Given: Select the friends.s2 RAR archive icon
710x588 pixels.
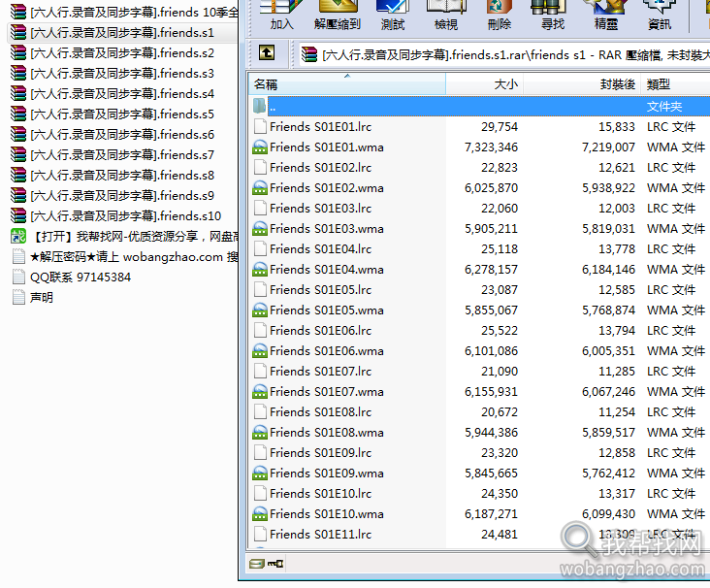Looking at the screenshot, I should pos(18,53).
